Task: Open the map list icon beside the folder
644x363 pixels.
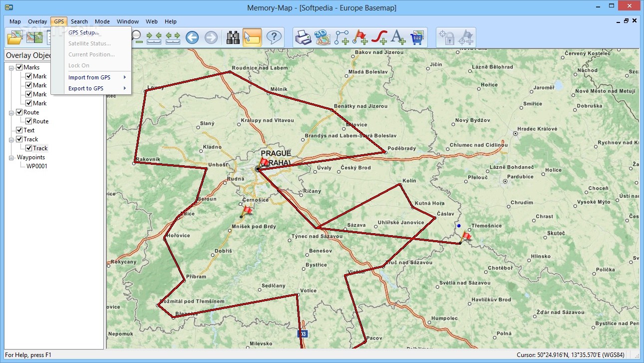Action: click(x=34, y=37)
